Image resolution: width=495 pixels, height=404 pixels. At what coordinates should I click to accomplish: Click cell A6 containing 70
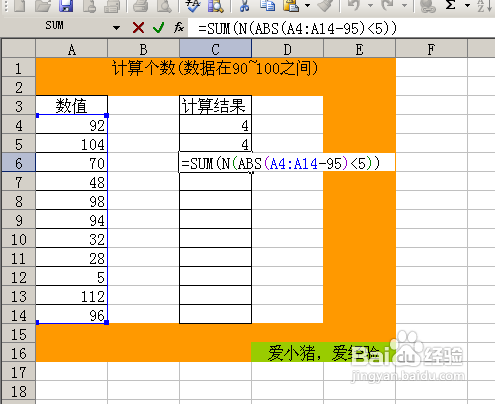pyautogui.click(x=72, y=163)
